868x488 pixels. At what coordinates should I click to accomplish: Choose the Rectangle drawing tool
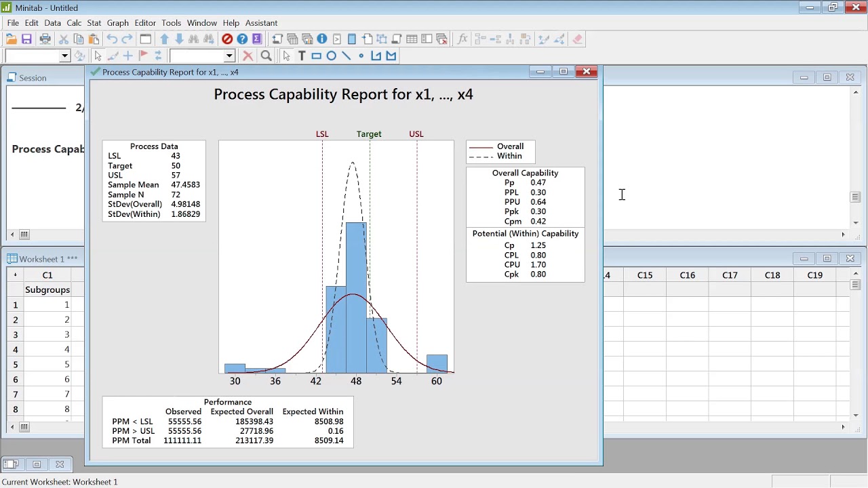(316, 56)
